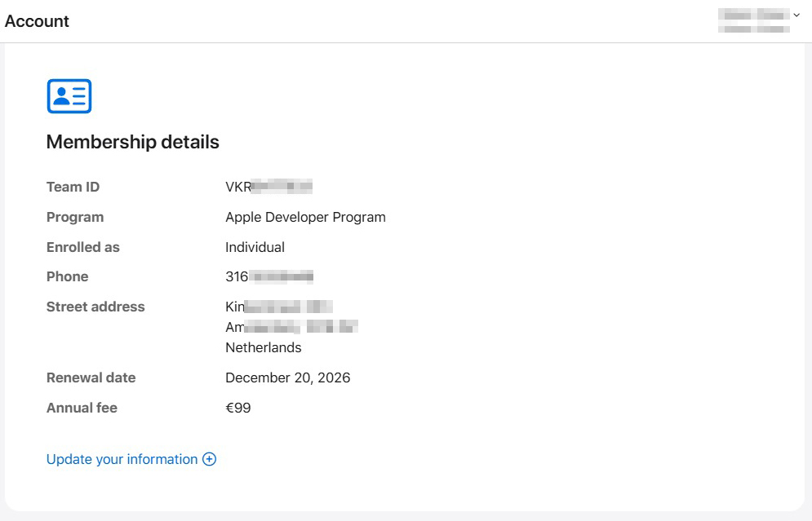Click the Team ID label
Image resolution: width=812 pixels, height=521 pixels.
click(x=73, y=187)
